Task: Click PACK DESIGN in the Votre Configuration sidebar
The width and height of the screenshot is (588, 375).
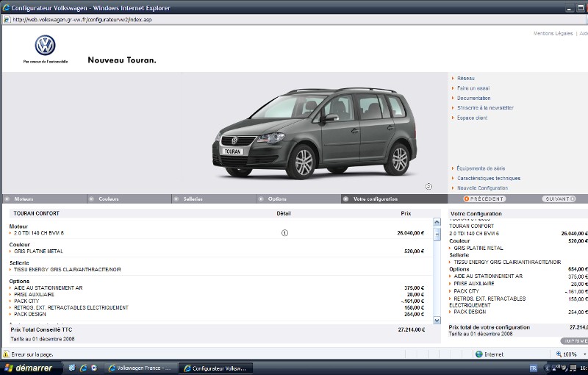Action: coord(470,312)
